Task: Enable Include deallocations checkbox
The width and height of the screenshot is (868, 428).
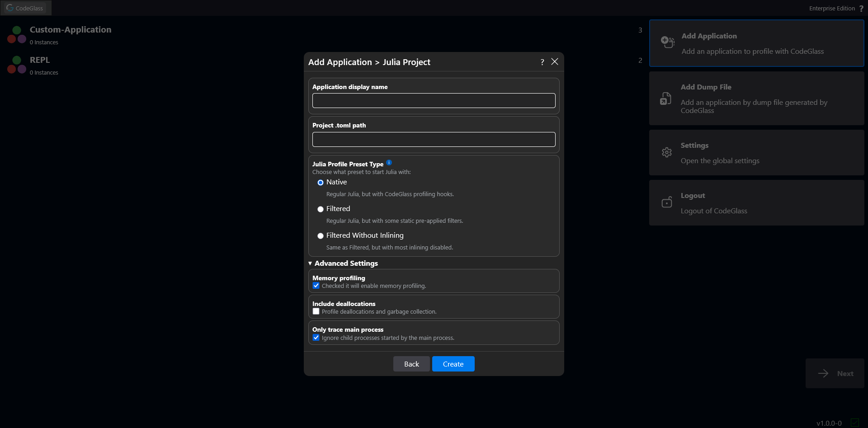Action: click(316, 311)
